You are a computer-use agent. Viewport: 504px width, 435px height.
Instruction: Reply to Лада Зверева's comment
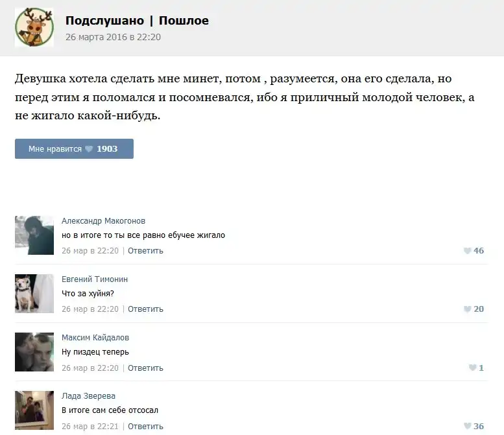[145, 426]
